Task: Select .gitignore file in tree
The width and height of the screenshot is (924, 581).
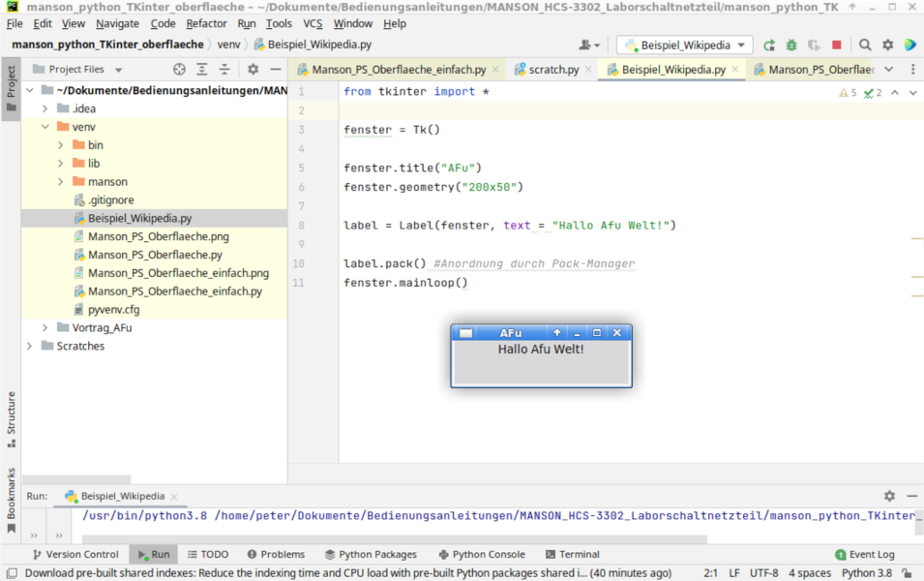Action: click(x=111, y=199)
